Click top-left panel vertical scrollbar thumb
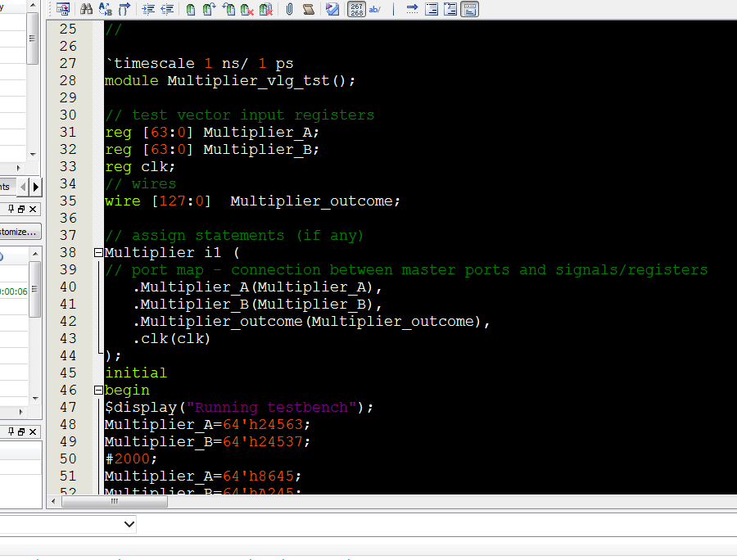Screen dimensions: 737x560 pos(32,38)
